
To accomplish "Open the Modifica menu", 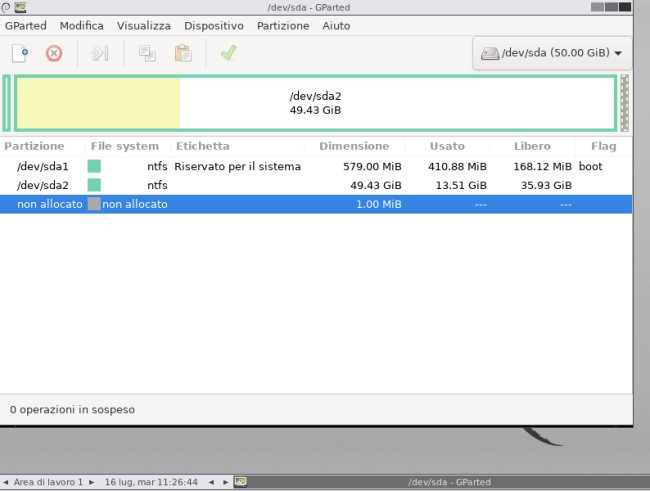I will click(81, 26).
